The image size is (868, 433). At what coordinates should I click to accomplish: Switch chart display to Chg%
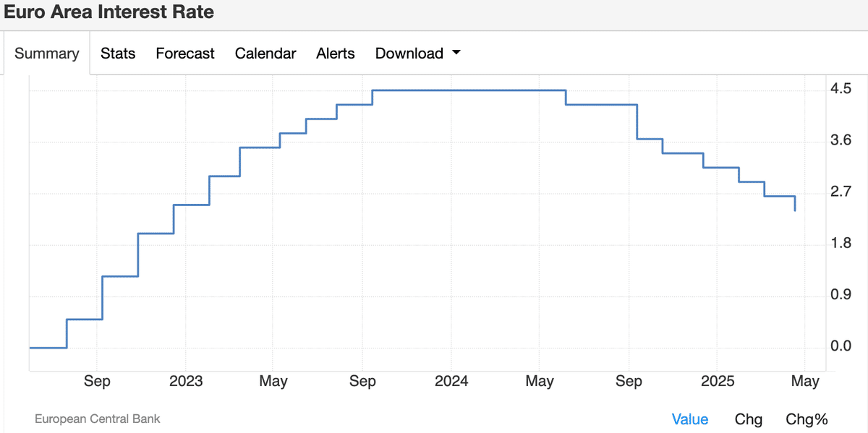(x=807, y=419)
